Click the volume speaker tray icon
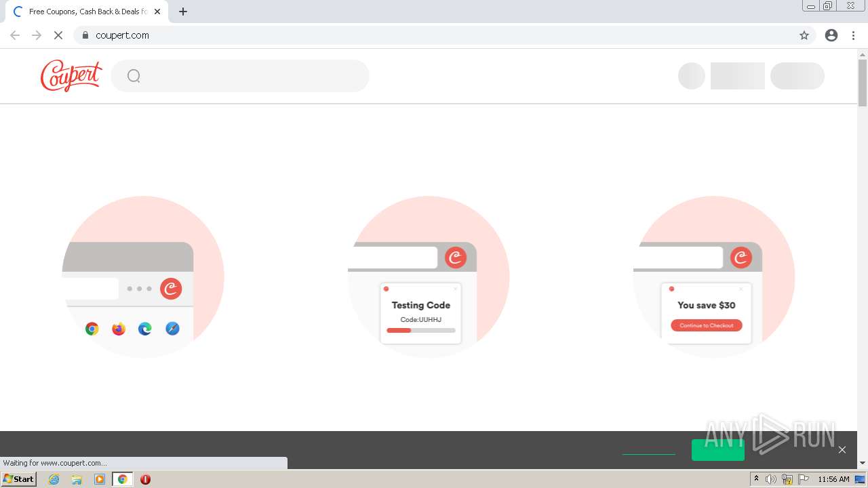Image resolution: width=868 pixels, height=488 pixels. coord(771,479)
